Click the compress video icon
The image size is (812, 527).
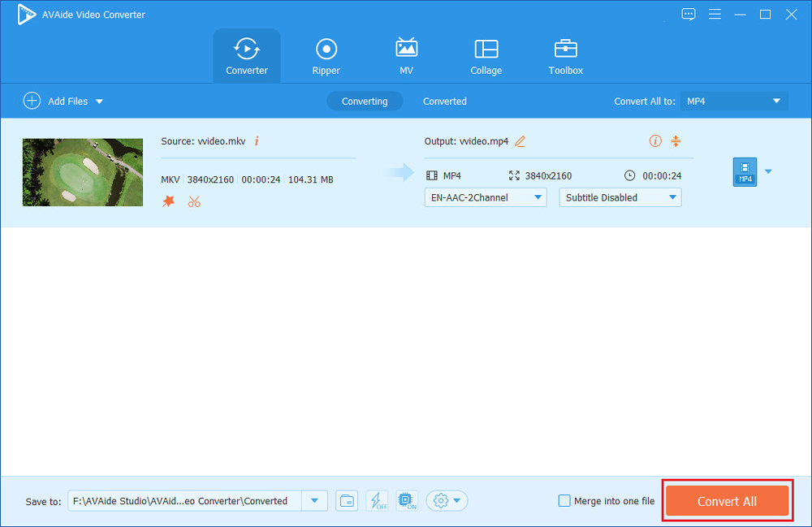[x=676, y=140]
